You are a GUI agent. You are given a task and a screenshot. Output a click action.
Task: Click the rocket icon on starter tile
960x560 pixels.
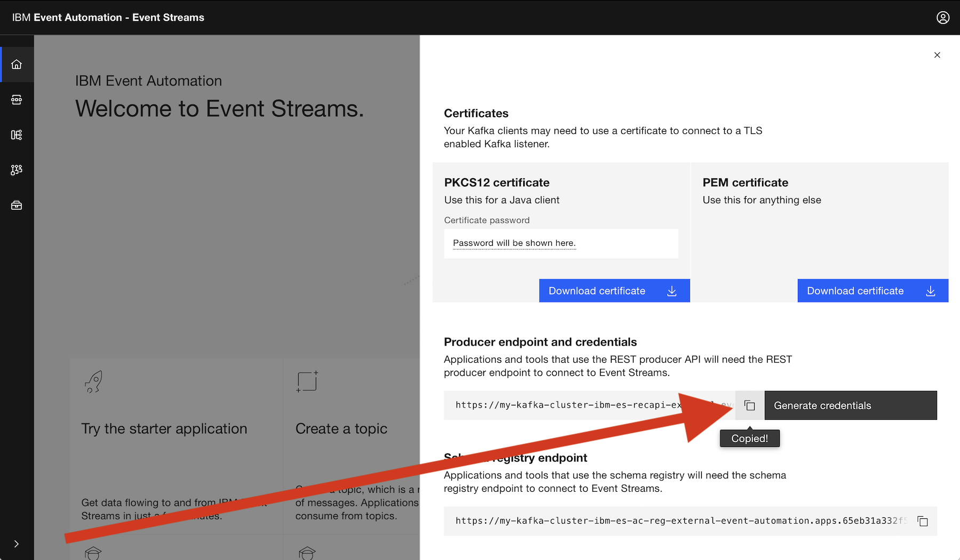tap(93, 382)
